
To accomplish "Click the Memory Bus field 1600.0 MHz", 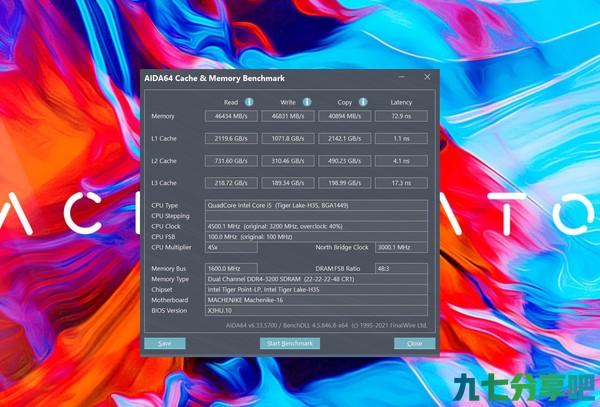I will pyautogui.click(x=231, y=269).
